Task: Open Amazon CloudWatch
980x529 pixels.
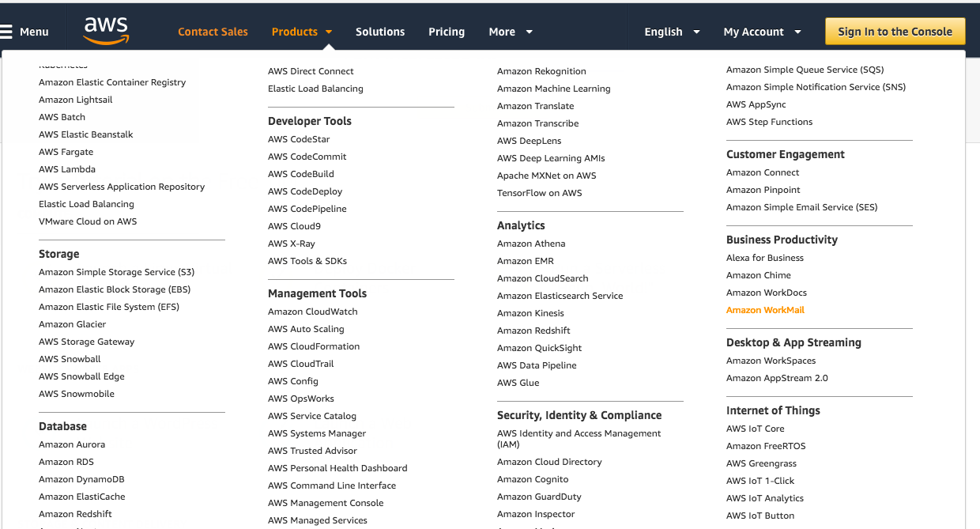Action: (313, 312)
